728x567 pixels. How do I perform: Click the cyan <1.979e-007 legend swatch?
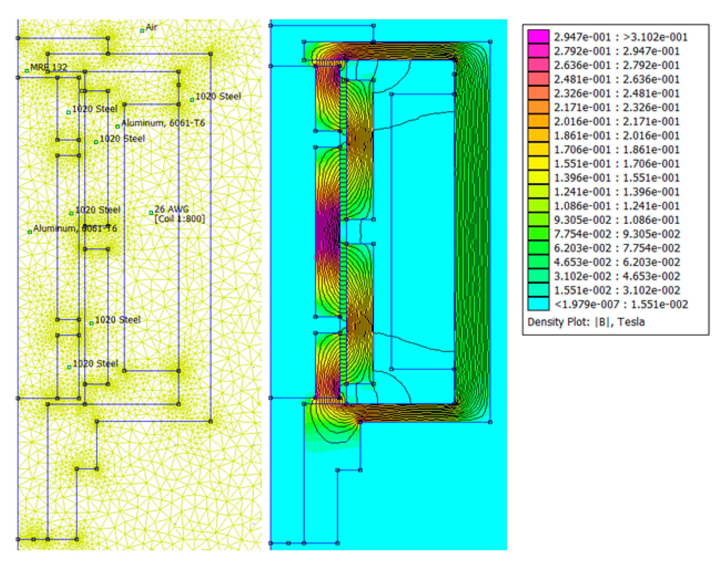[x=538, y=304]
